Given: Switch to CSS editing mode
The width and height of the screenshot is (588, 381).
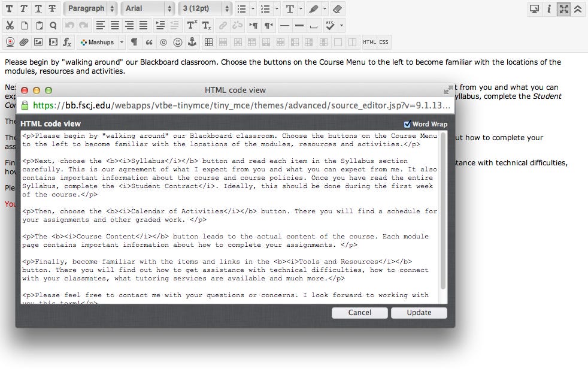Looking at the screenshot, I should (x=383, y=42).
